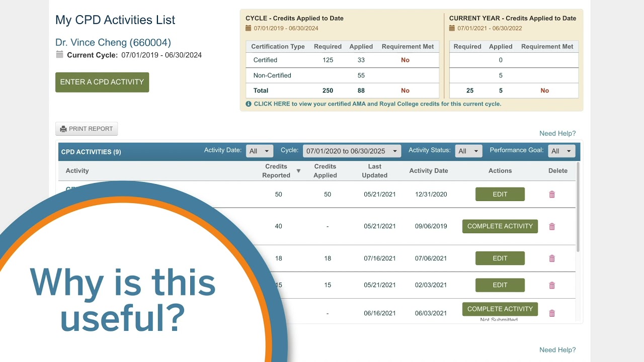Sort by the Credits Reported column header
The image size is (644, 362).
(x=276, y=171)
